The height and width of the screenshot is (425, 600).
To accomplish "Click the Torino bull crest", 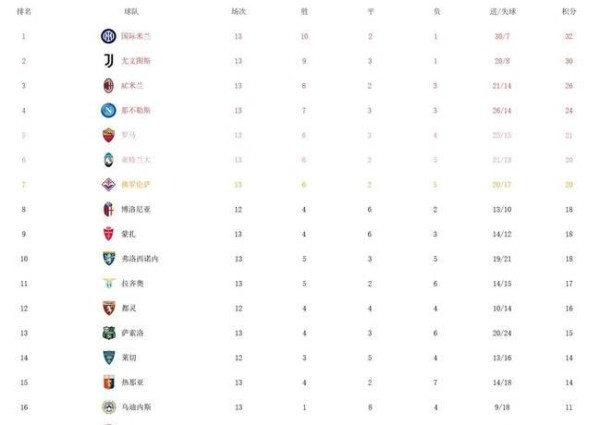I will tap(108, 308).
